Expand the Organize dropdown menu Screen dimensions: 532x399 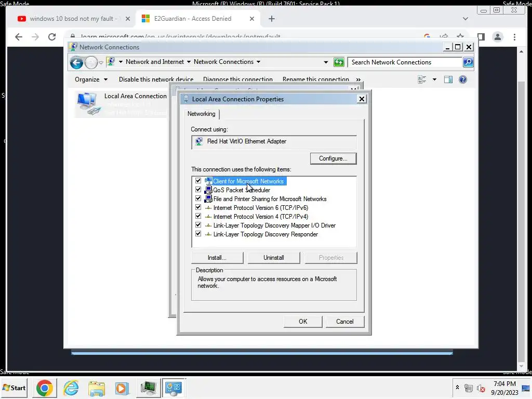pyautogui.click(x=91, y=79)
